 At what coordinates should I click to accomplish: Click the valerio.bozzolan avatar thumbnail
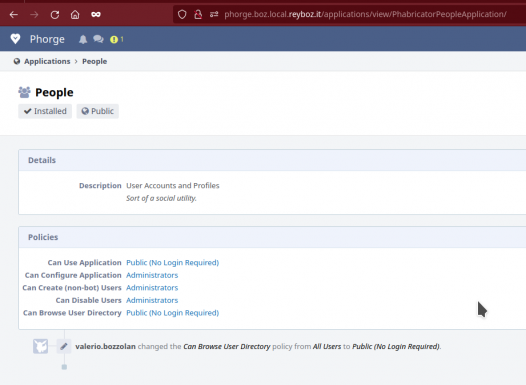point(40,346)
